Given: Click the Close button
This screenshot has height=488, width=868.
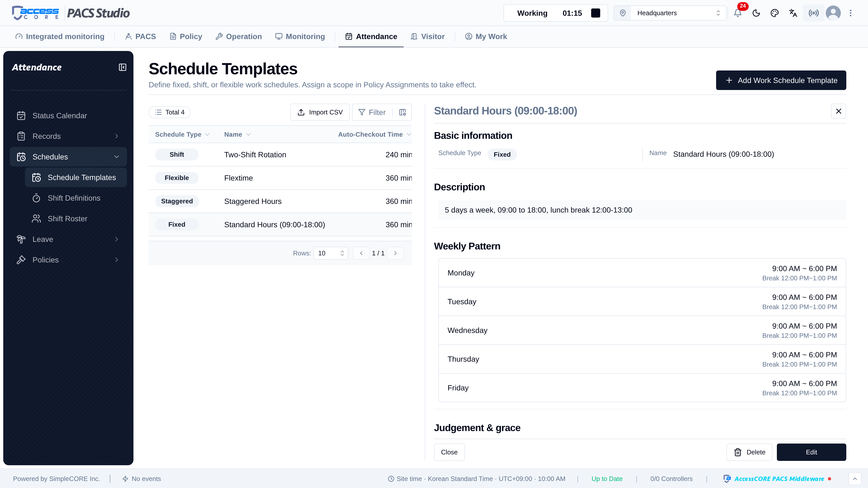Looking at the screenshot, I should [449, 452].
